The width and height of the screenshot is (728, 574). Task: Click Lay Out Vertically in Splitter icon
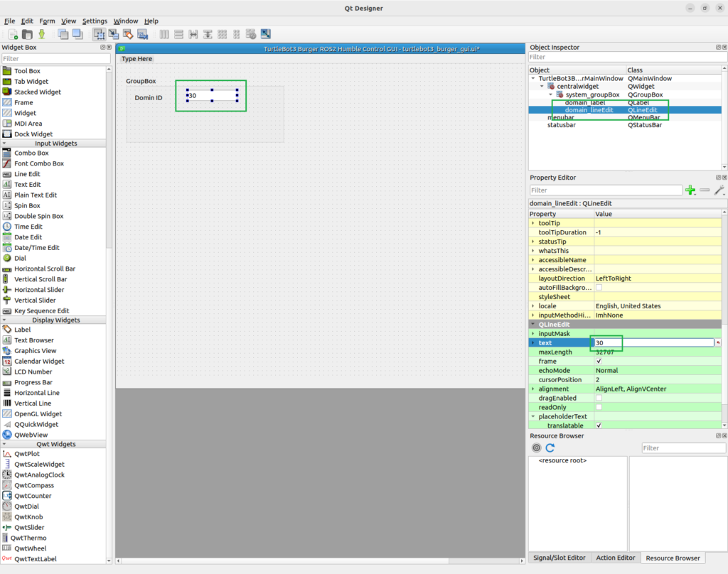[208, 34]
